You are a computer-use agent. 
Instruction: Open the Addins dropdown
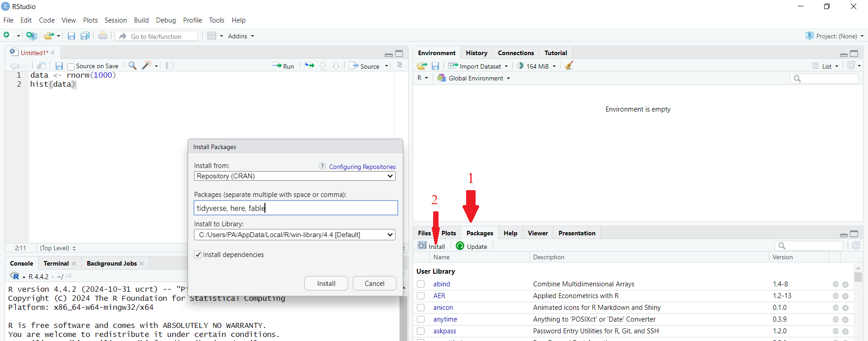(x=241, y=36)
